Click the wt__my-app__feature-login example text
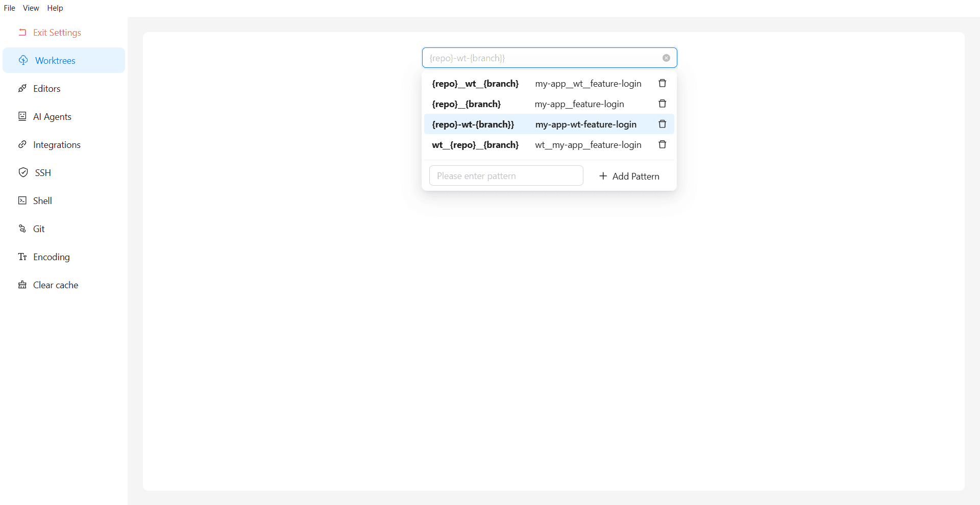 [588, 145]
